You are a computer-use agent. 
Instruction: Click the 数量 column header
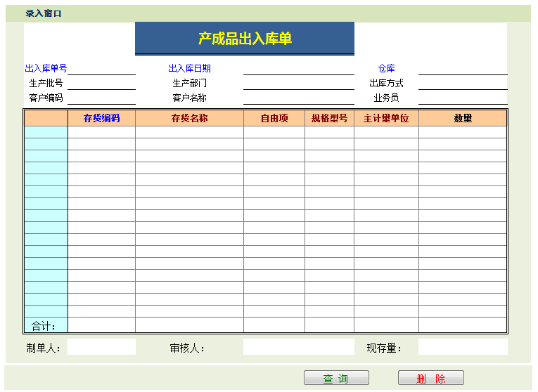[x=463, y=118]
